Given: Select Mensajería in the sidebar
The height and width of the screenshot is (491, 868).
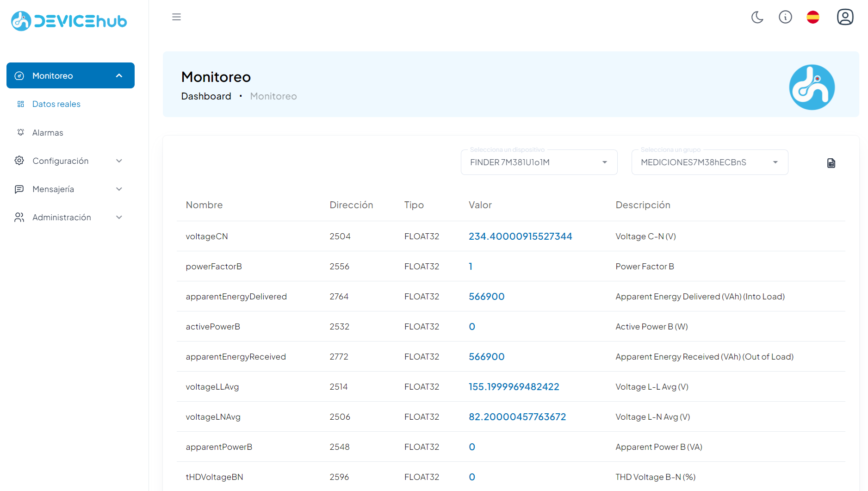Looking at the screenshot, I should [x=53, y=189].
